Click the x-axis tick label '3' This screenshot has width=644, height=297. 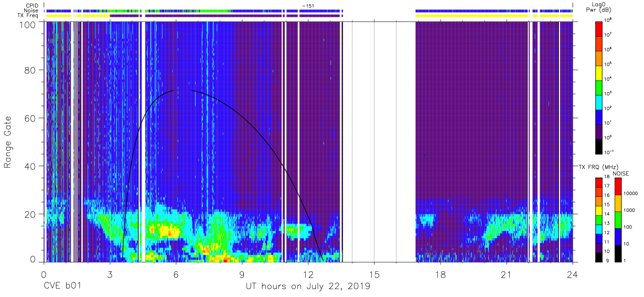110,274
